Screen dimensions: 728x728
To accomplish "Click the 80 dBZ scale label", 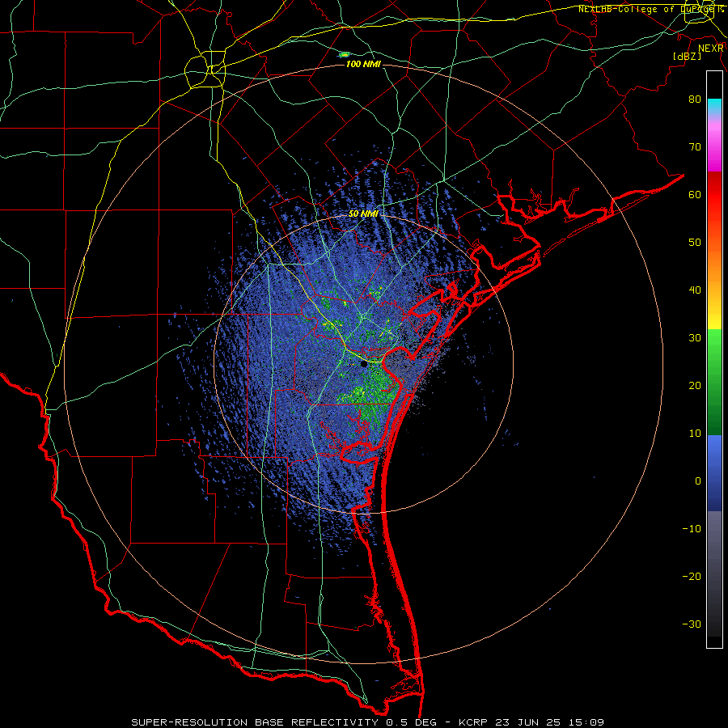I will (x=695, y=99).
